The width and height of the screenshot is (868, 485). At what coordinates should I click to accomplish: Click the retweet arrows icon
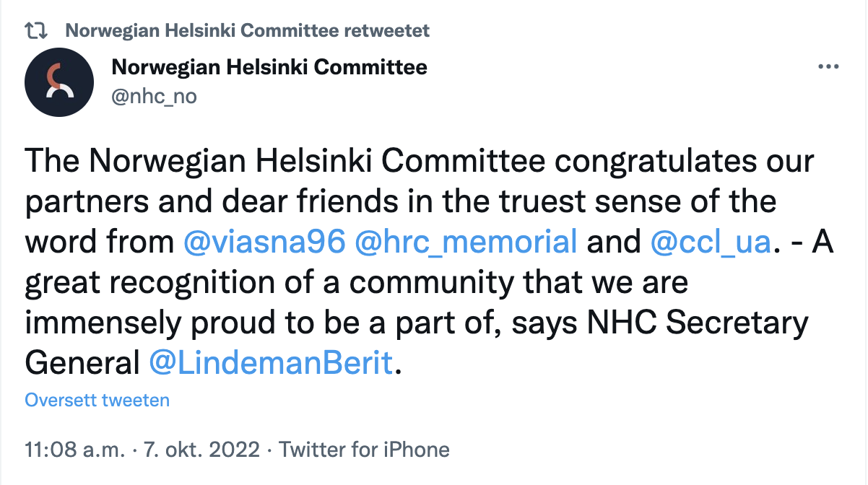pos(36,30)
